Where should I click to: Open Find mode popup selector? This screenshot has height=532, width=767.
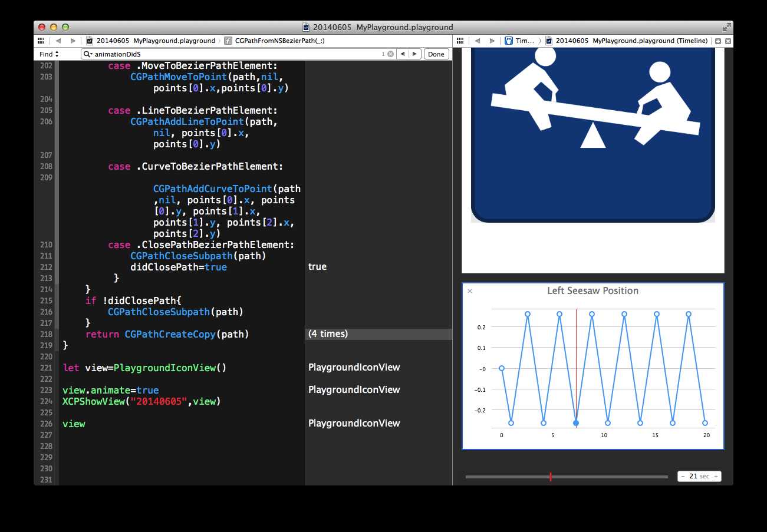pos(48,54)
